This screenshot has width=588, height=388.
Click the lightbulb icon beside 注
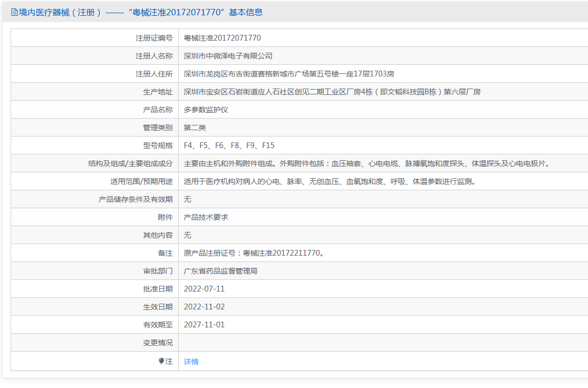(x=161, y=361)
